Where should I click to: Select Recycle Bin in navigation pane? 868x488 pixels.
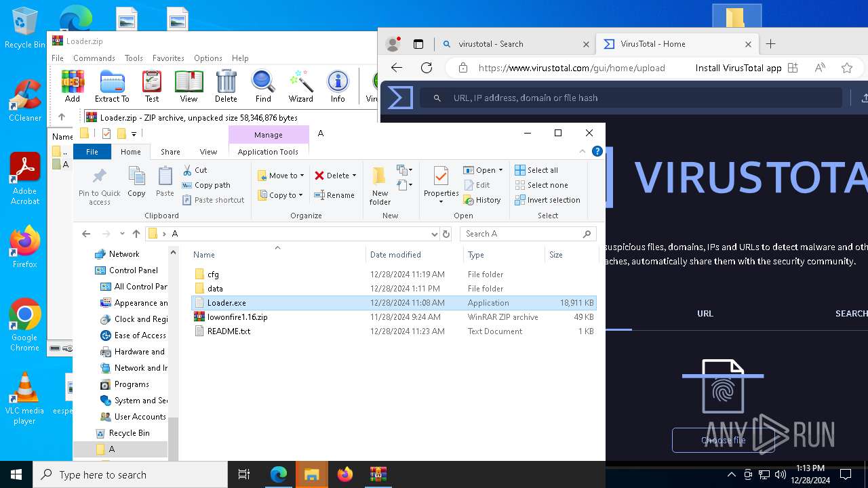[129, 433]
